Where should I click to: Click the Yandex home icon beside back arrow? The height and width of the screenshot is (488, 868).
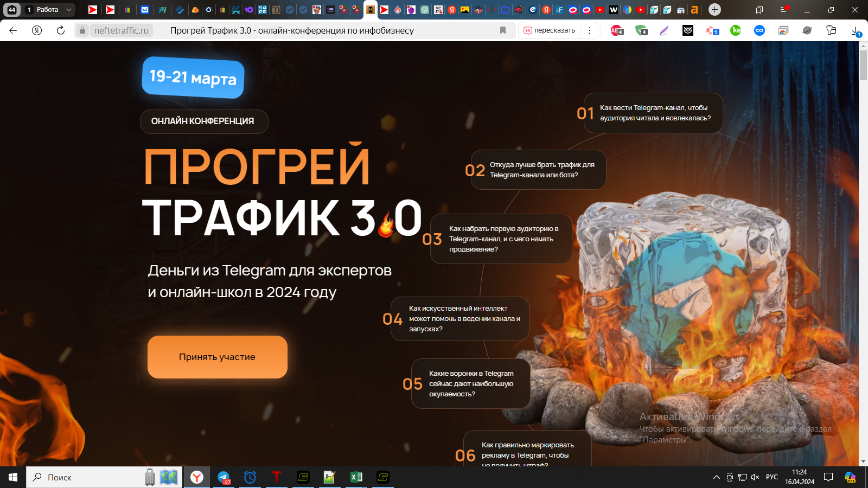37,30
